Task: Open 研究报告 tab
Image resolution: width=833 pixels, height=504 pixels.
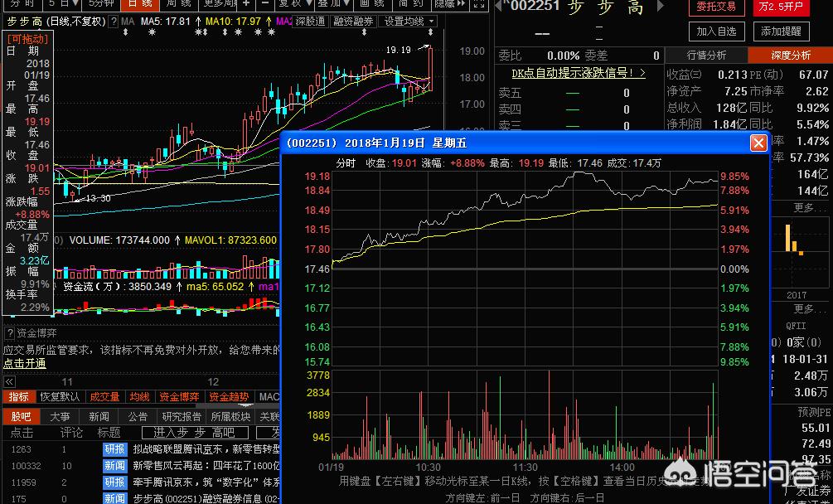Action: coord(182,417)
